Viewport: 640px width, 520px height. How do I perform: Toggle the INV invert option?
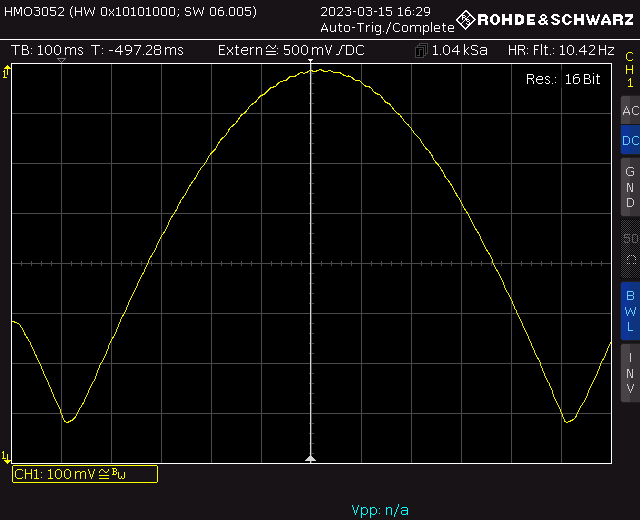[x=629, y=373]
